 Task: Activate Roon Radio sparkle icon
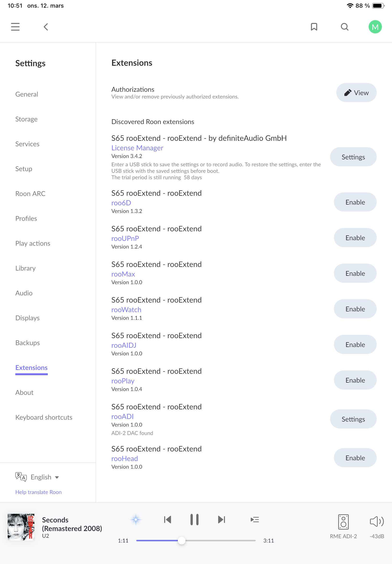coord(136,520)
